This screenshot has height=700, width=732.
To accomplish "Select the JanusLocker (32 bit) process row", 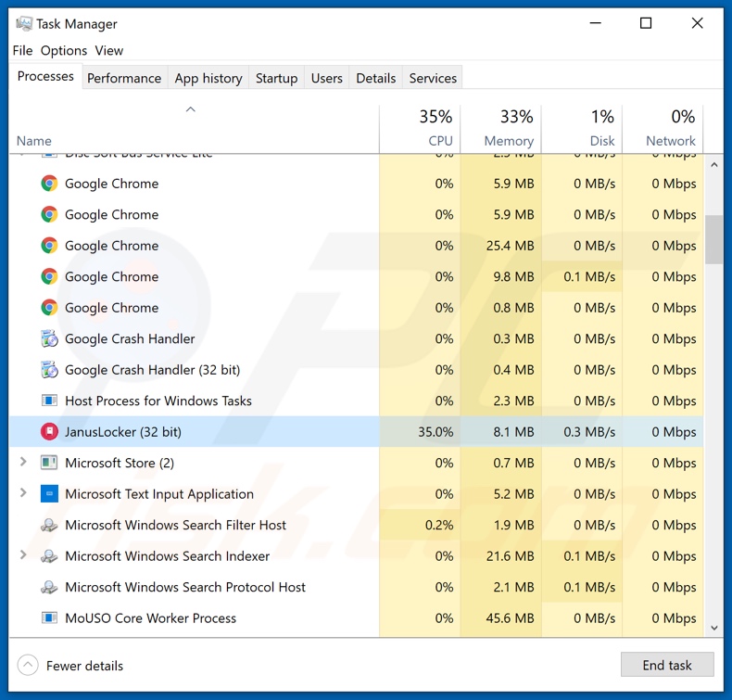I will [x=356, y=431].
